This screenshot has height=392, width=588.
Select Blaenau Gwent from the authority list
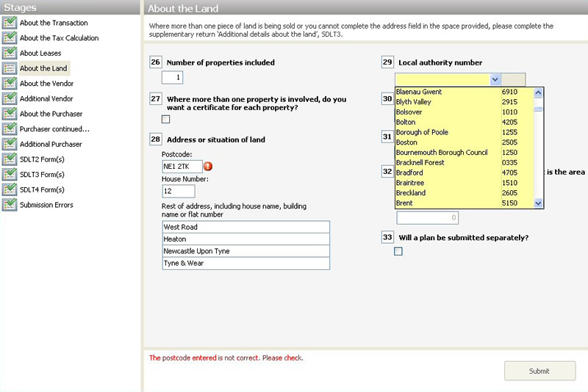tap(465, 92)
